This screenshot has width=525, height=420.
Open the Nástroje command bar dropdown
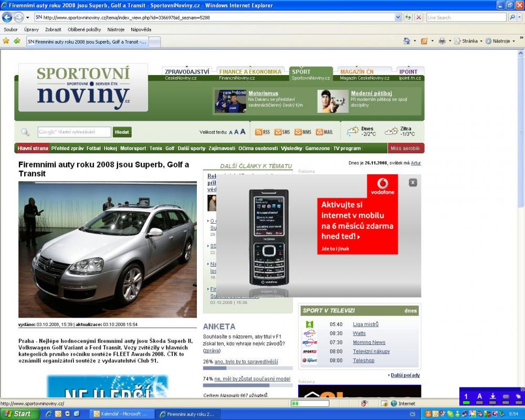pyautogui.click(x=500, y=41)
